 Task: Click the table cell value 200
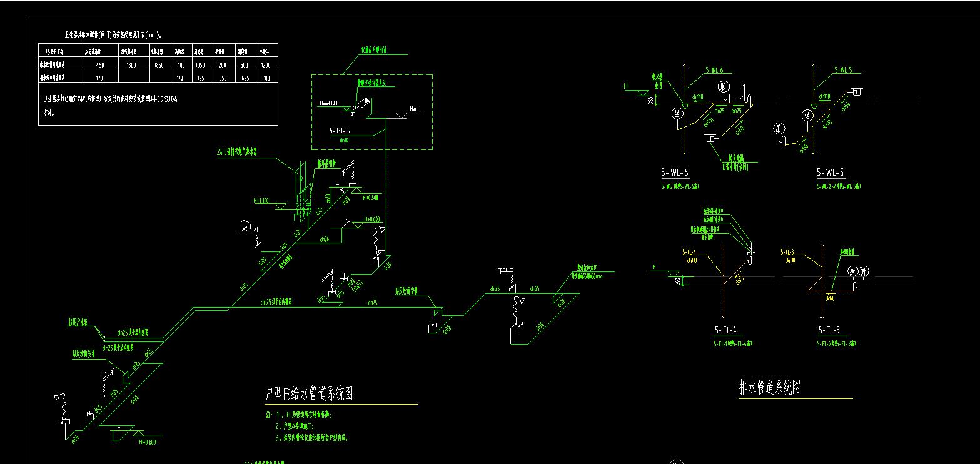221,65
